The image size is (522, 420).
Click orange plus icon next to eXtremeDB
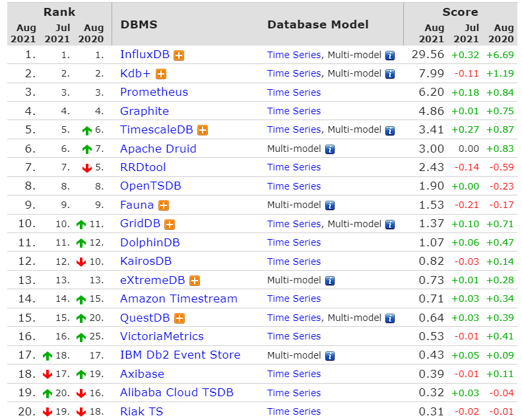[x=195, y=281]
